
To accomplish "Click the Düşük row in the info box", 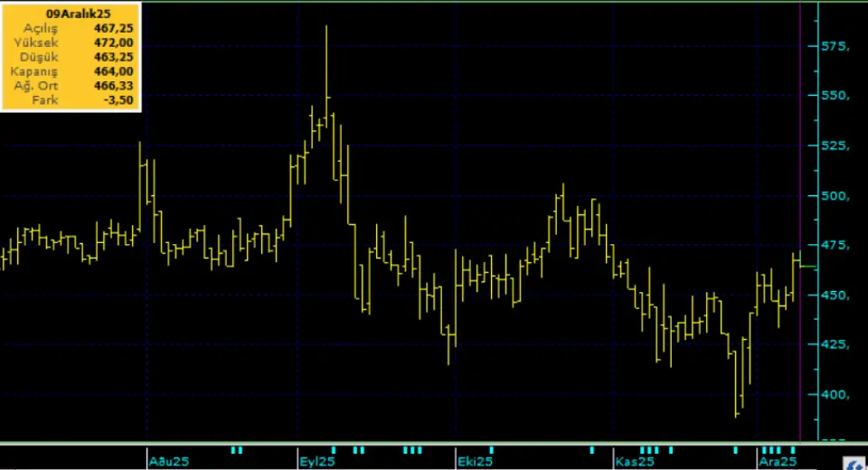I will point(72,57).
